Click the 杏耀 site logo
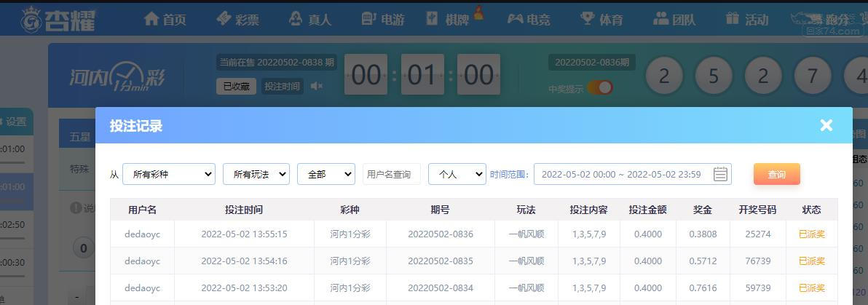This screenshot has height=305, width=868. click(x=58, y=20)
